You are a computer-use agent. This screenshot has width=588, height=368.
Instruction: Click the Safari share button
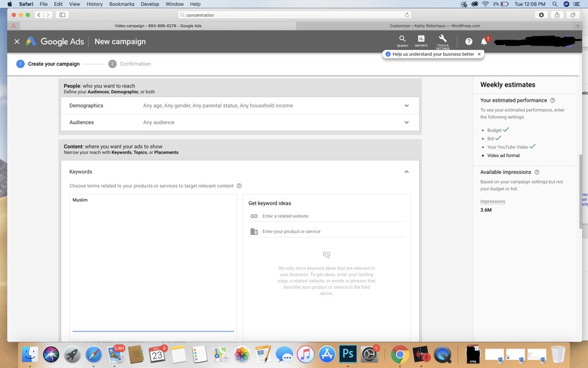tap(557, 15)
